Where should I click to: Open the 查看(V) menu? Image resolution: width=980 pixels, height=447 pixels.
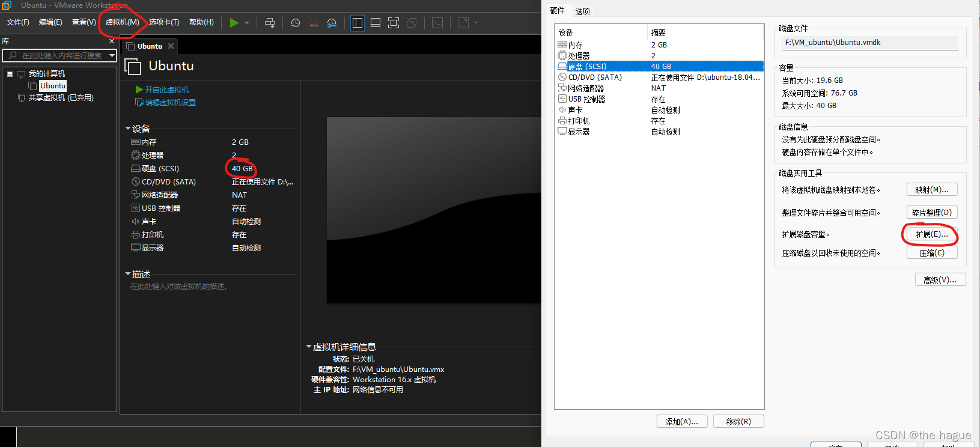84,22
